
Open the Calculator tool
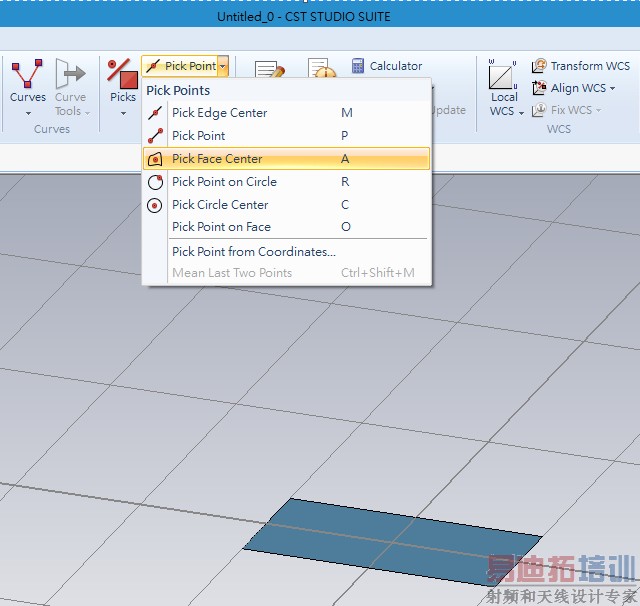point(387,66)
